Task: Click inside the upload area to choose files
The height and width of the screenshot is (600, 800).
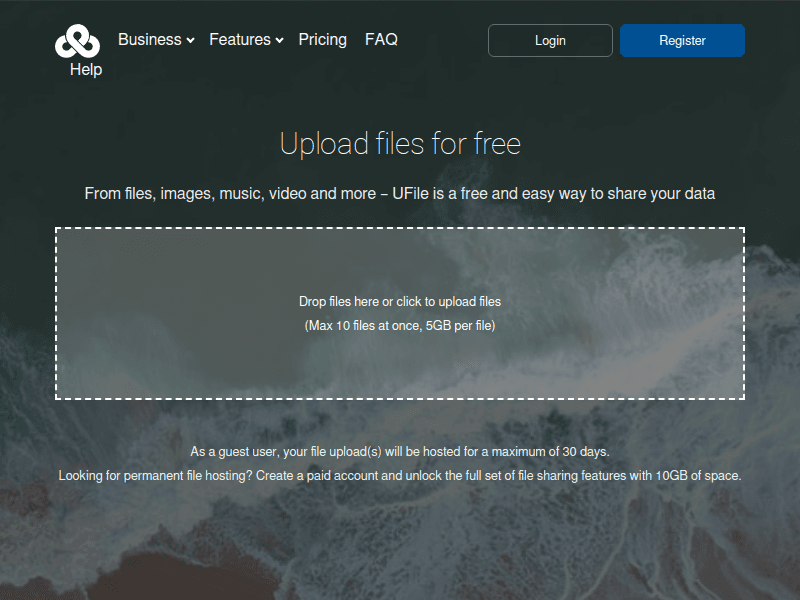Action: 400,312
